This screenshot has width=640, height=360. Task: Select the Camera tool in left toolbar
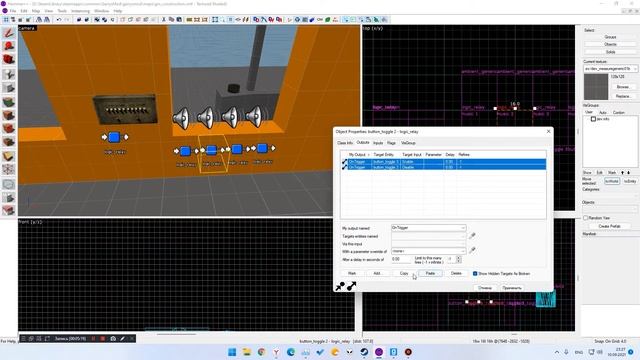pyautogui.click(x=9, y=60)
